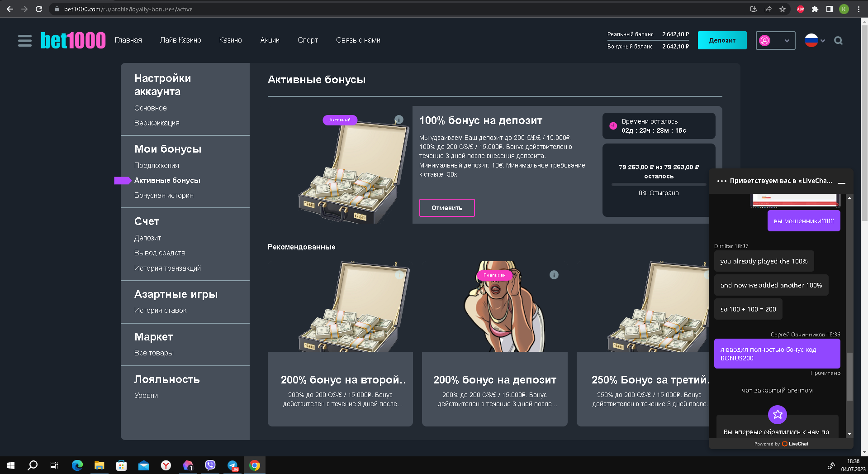Image resolution: width=868 pixels, height=474 pixels.
Task: Go back in the browser
Action: click(x=10, y=9)
